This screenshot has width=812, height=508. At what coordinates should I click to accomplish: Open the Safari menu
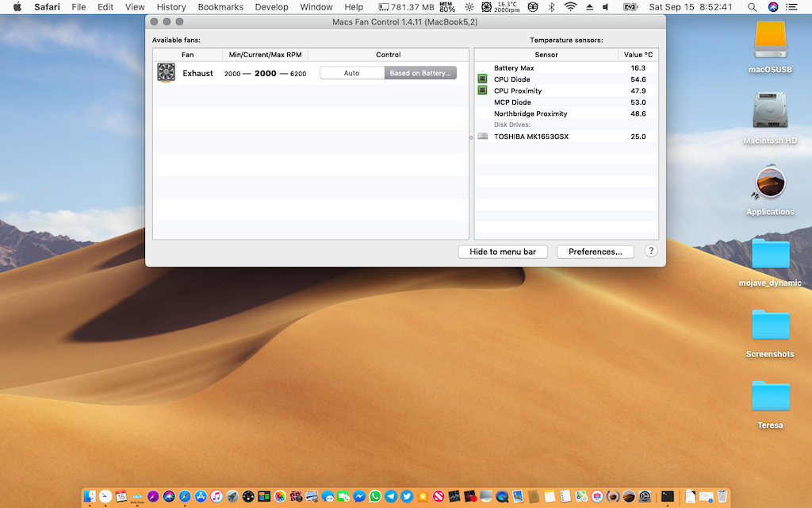coord(47,6)
